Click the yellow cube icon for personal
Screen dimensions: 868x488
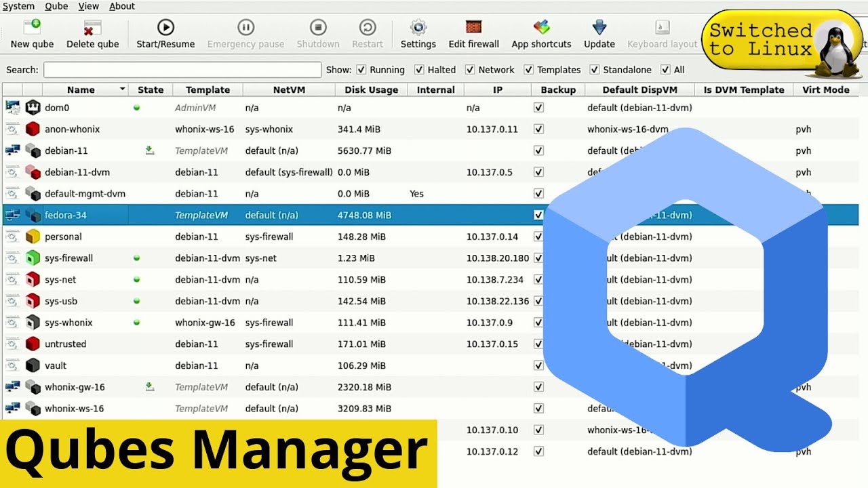pos(33,237)
